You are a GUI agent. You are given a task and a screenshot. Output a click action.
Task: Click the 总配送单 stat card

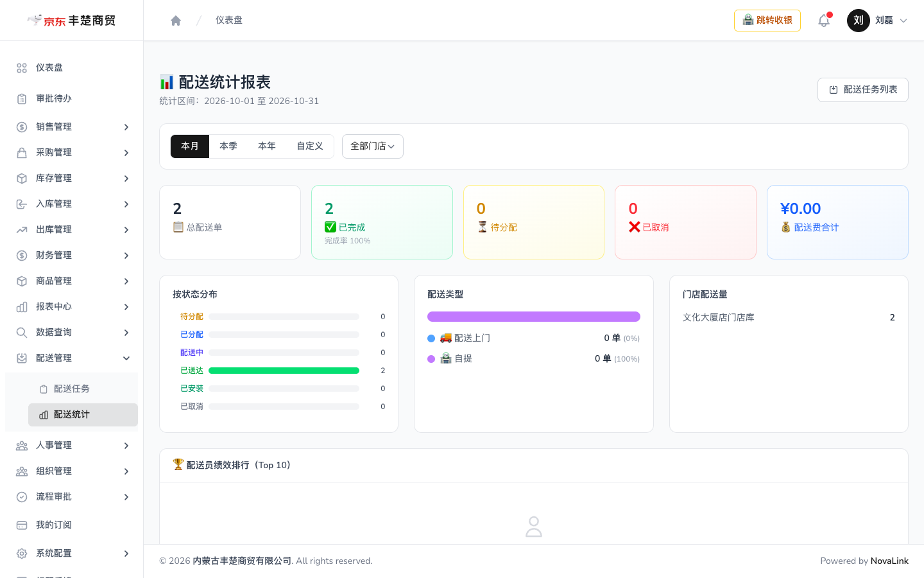(230, 222)
